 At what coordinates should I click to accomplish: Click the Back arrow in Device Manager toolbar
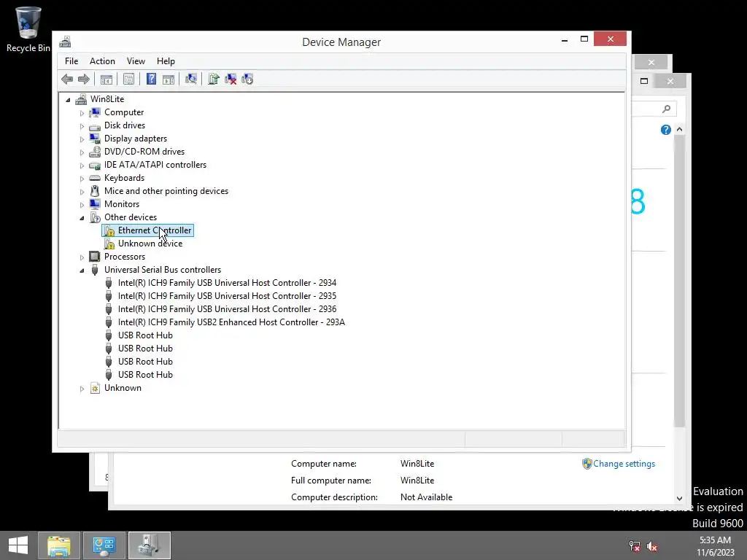click(67, 79)
